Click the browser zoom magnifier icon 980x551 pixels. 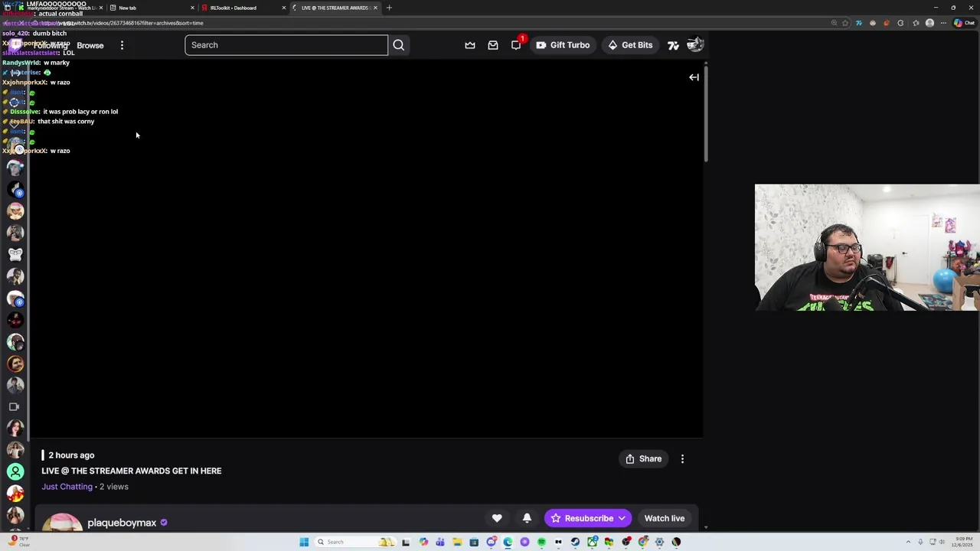pos(834,23)
